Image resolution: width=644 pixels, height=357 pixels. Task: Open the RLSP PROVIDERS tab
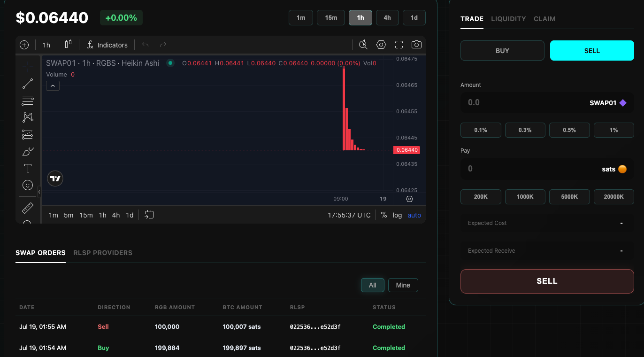pos(103,253)
